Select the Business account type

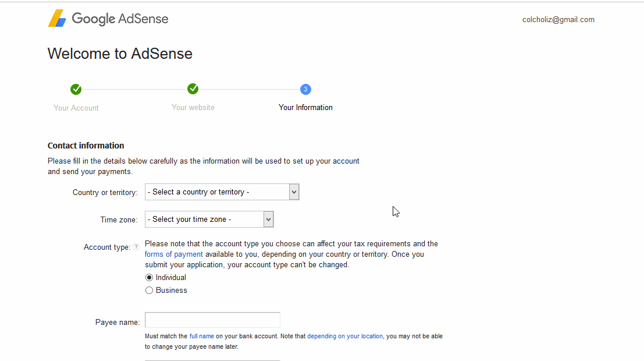(x=149, y=291)
